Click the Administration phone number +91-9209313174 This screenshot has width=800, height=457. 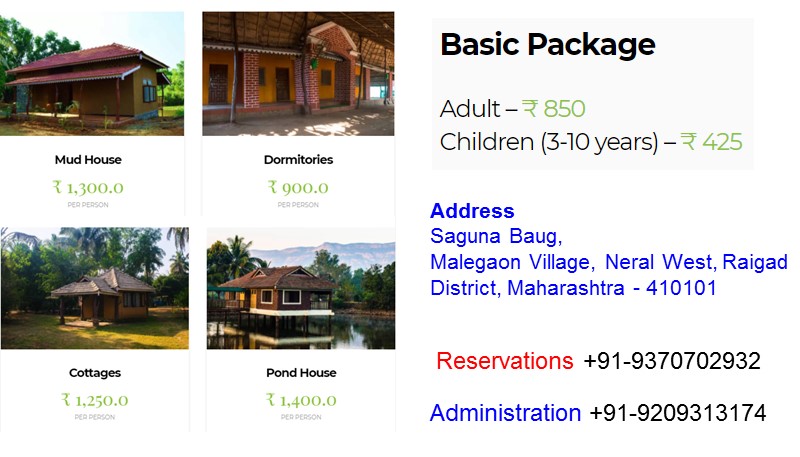(678, 413)
